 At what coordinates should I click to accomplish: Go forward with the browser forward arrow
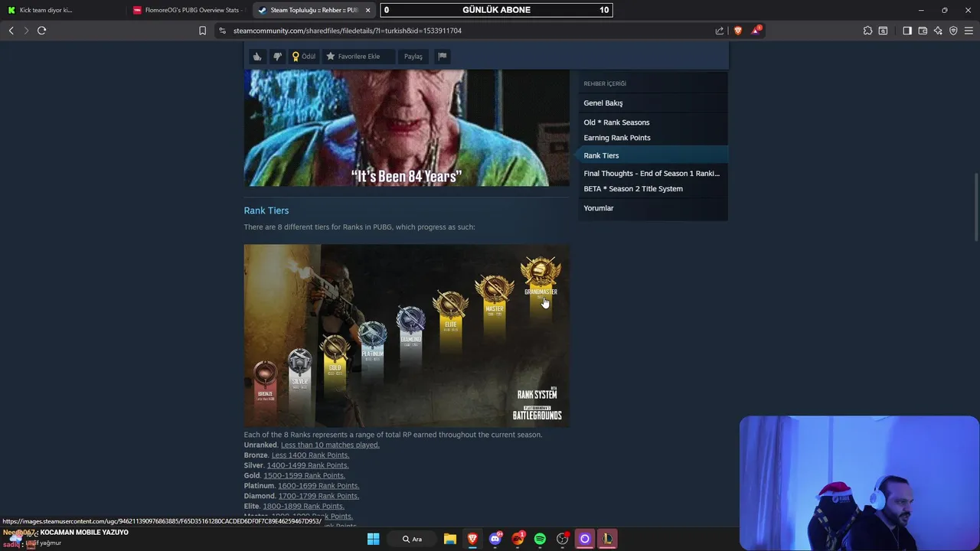point(26,31)
